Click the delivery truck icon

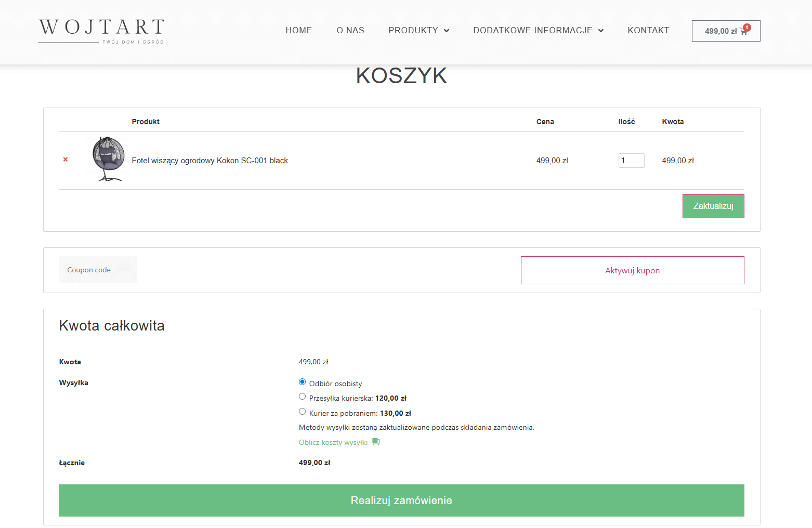376,442
